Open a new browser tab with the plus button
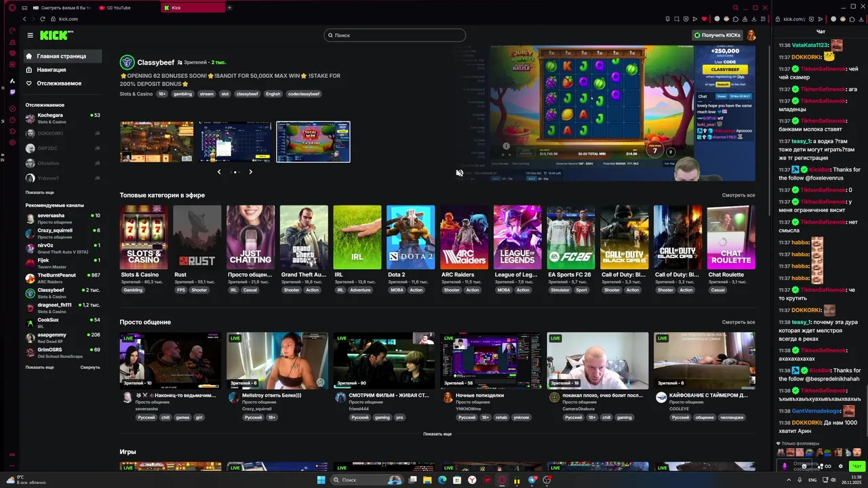This screenshot has height=488, width=868. 229,7
